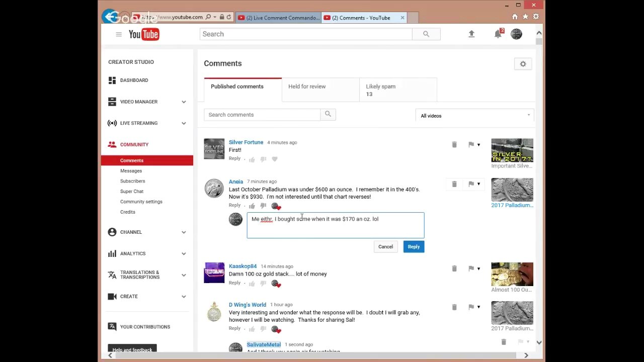Open Silver Fortune's channel link
This screenshot has width=644, height=362.
point(246,142)
